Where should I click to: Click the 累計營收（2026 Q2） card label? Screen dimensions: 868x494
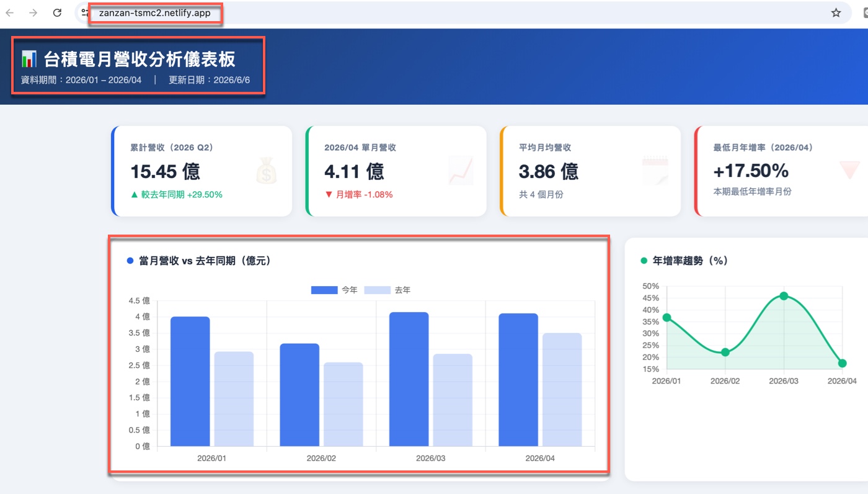click(x=172, y=148)
